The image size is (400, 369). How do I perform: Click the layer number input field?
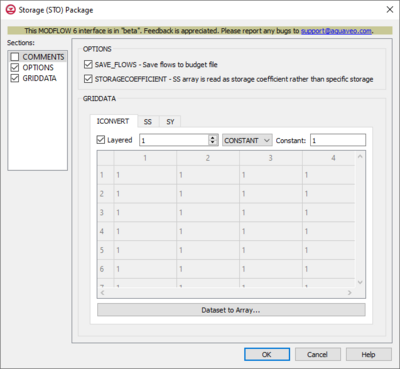tap(174, 140)
